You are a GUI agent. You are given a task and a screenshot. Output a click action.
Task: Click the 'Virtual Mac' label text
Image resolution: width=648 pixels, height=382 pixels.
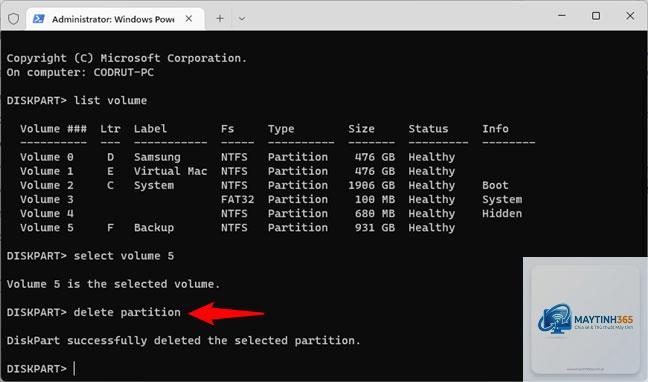(x=170, y=171)
